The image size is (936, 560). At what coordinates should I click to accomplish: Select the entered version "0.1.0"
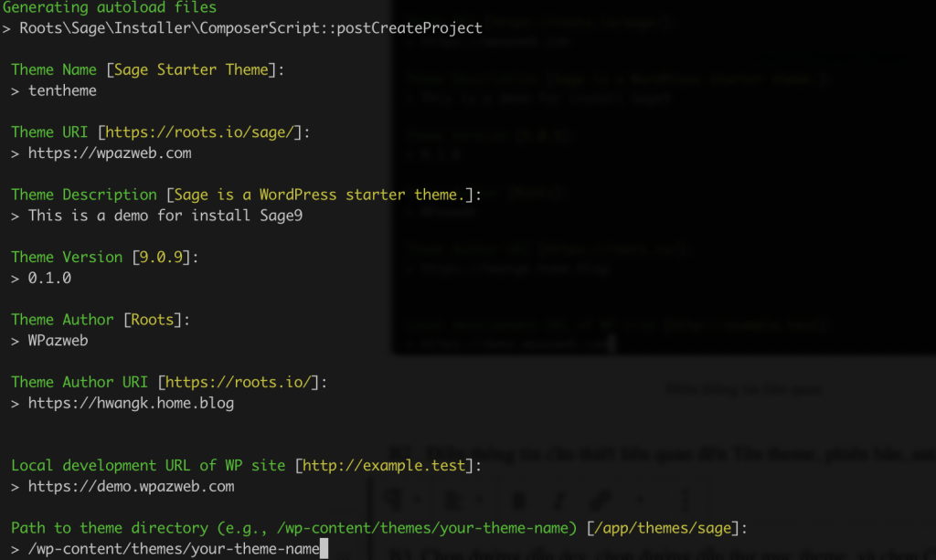49,279
